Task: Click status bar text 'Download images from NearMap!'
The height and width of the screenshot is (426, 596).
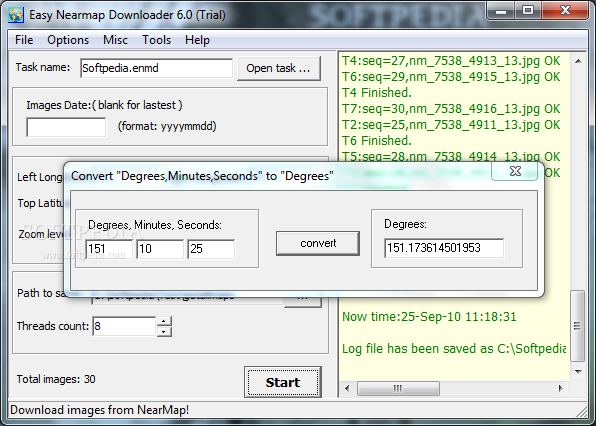Action: tap(100, 410)
